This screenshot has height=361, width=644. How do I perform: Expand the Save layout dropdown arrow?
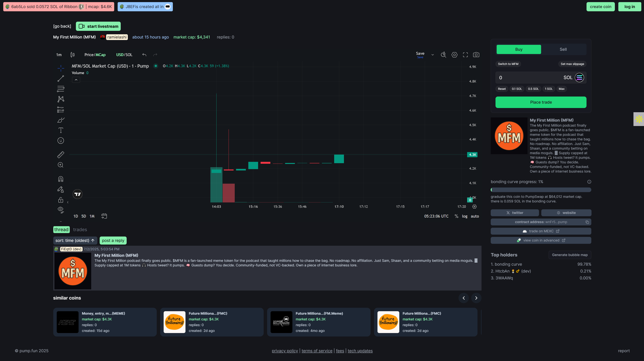click(432, 55)
